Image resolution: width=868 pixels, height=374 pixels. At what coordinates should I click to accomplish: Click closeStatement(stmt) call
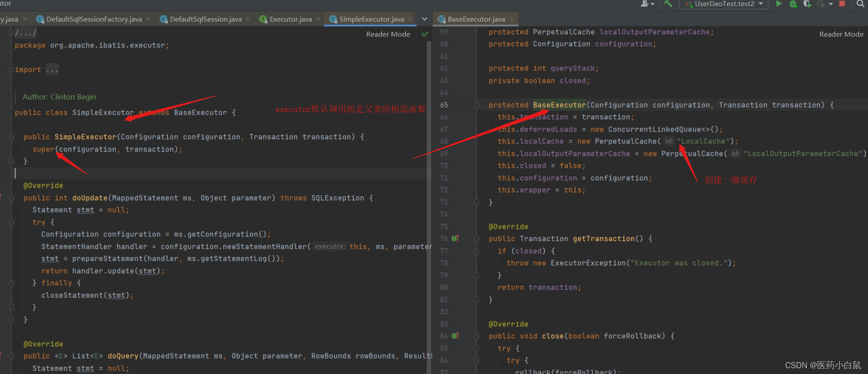click(85, 295)
